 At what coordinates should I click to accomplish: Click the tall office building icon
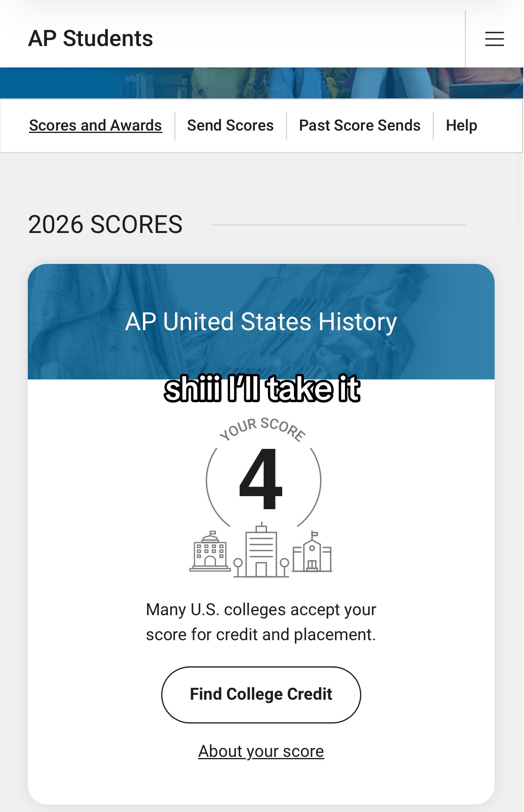261,550
